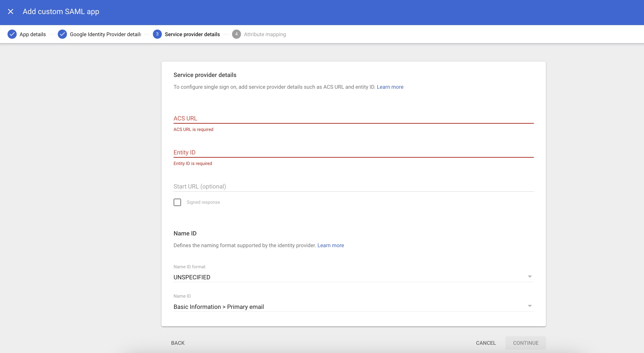Click the step 4 circle icon

(x=236, y=34)
